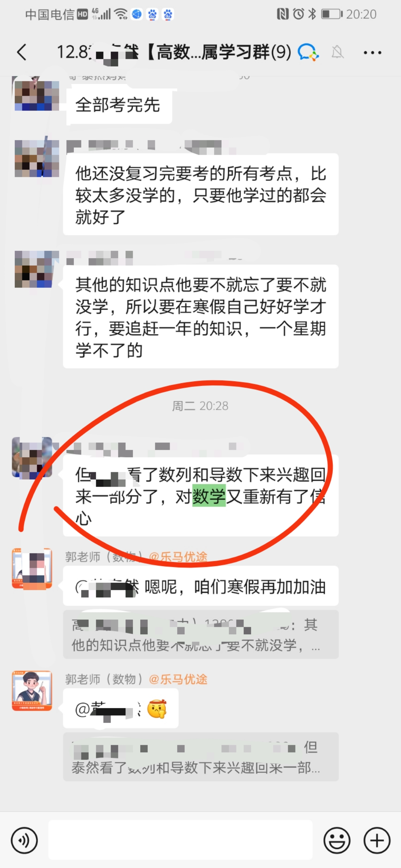Tap the message text input field
The width and height of the screenshot is (401, 868).
(180, 840)
